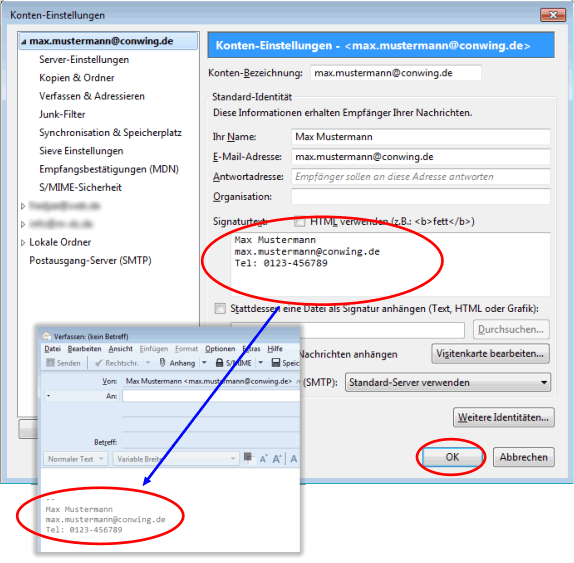The height and width of the screenshot is (563, 574).
Task: Click the Abbrechen button
Action: tap(523, 457)
